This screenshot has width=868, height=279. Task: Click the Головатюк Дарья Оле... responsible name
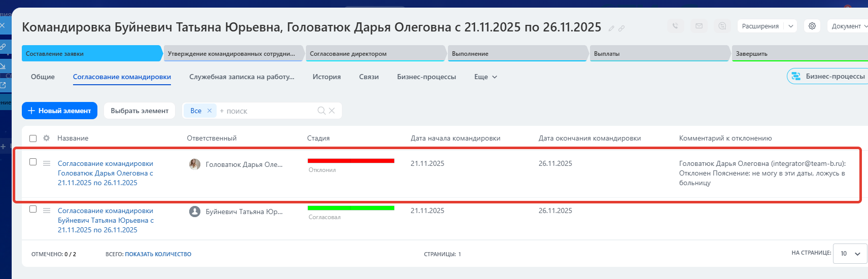click(x=244, y=164)
